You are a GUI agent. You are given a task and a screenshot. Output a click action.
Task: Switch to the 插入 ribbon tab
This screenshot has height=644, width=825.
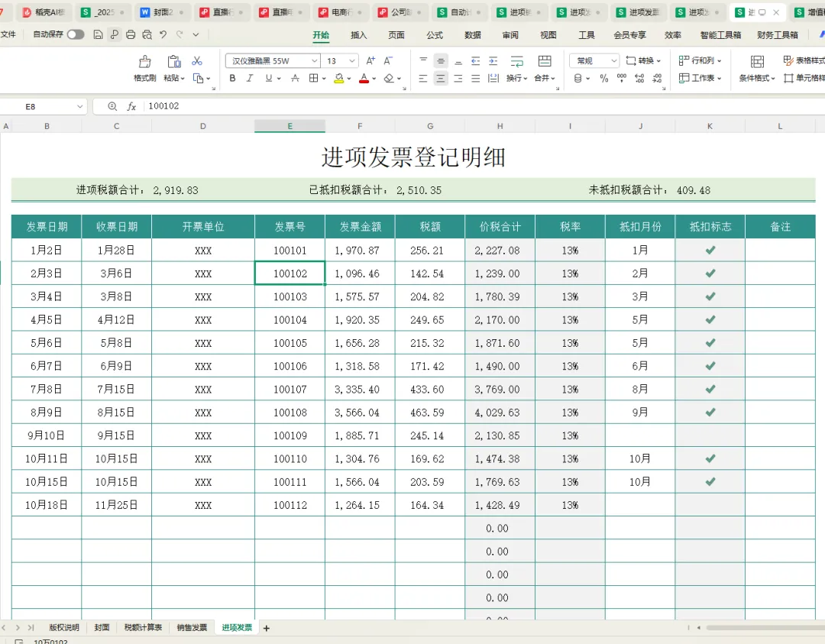pos(358,34)
